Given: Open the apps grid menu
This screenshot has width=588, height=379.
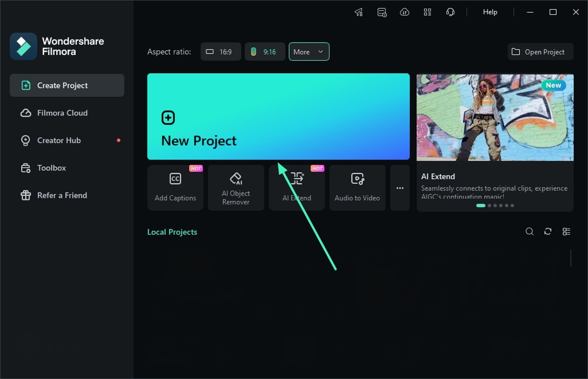Looking at the screenshot, I should pos(427,12).
